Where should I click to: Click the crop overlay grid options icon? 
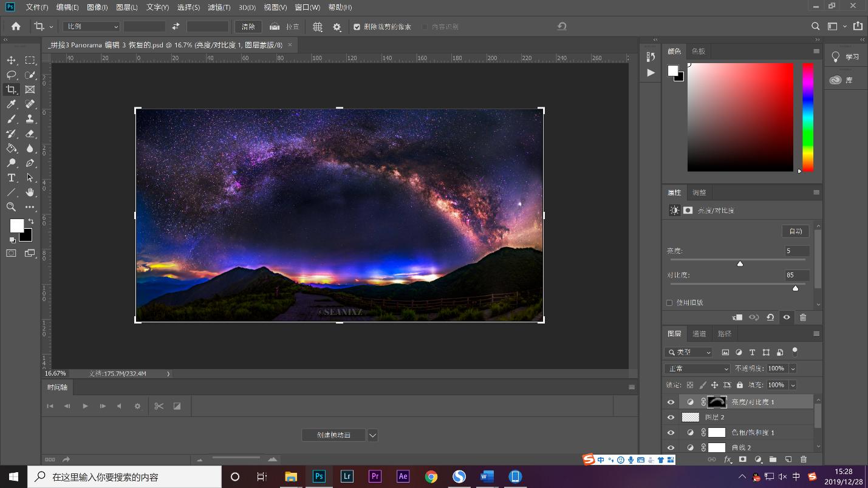coord(318,27)
